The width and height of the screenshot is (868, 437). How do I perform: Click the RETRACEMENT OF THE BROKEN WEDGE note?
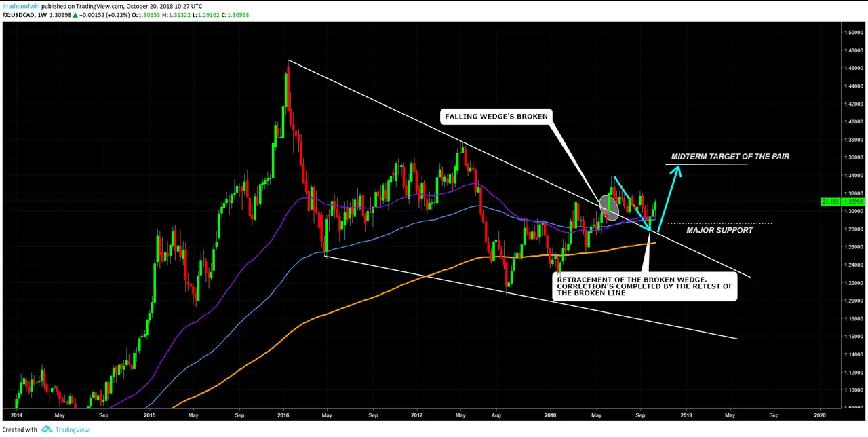coord(646,286)
